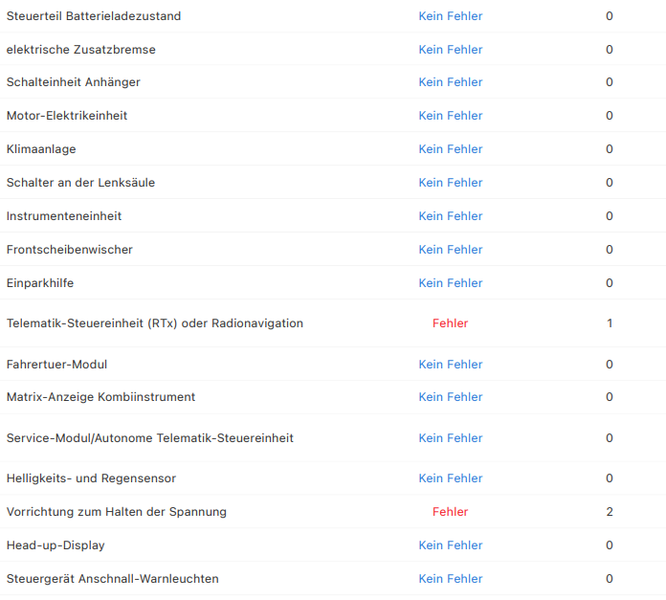The image size is (666, 600).
Task: Open Instrumenteneinheit 'Kein Fehler' link
Action: pyautogui.click(x=450, y=216)
